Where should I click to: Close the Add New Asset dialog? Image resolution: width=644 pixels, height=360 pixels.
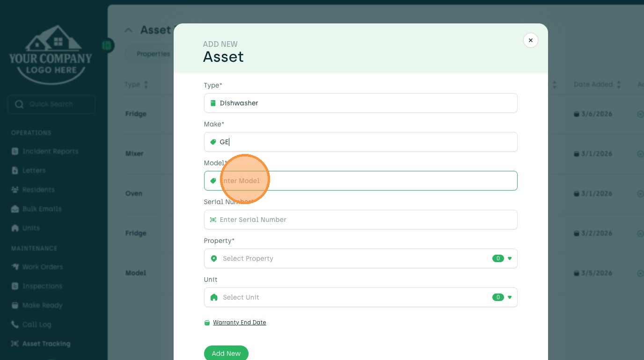point(530,40)
